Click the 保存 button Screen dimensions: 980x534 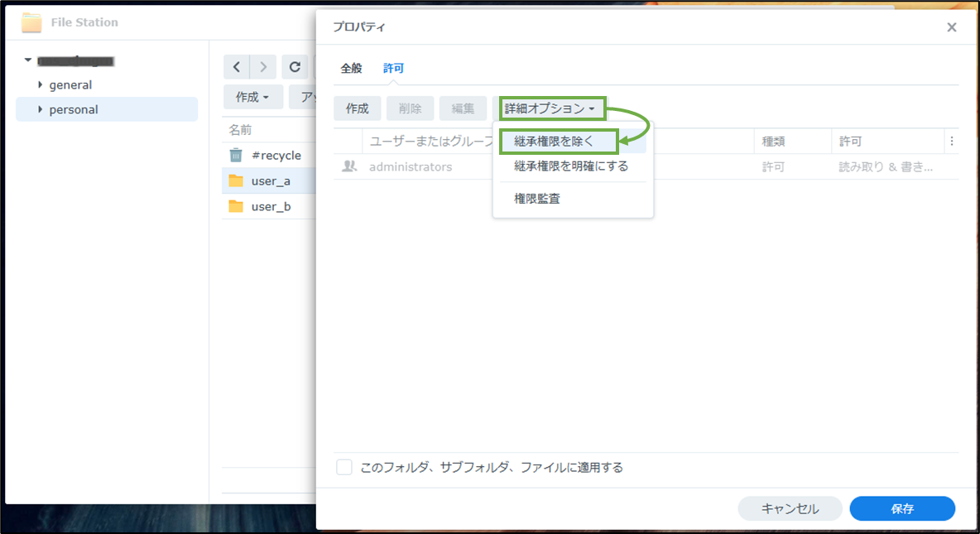click(x=902, y=508)
